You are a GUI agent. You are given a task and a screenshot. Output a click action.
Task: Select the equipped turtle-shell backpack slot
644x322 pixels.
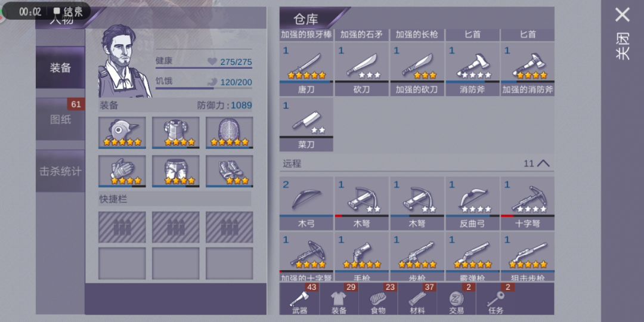coord(229,132)
